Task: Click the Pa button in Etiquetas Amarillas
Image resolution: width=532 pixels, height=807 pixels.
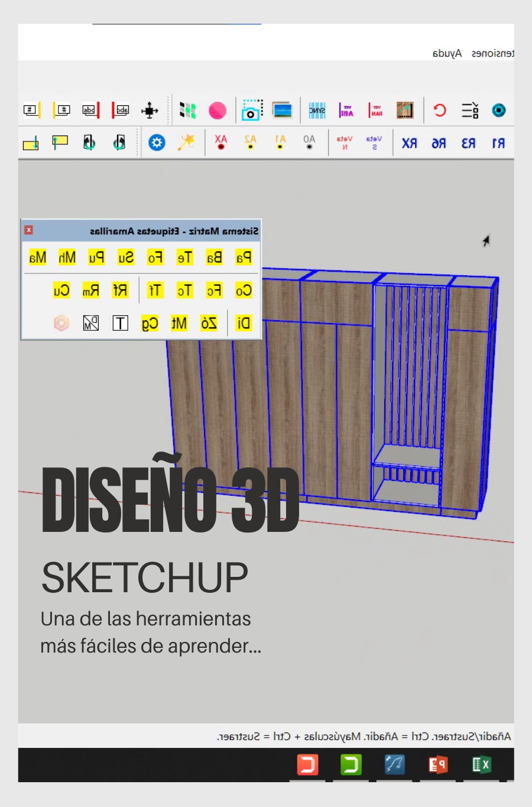Action: pyautogui.click(x=244, y=257)
